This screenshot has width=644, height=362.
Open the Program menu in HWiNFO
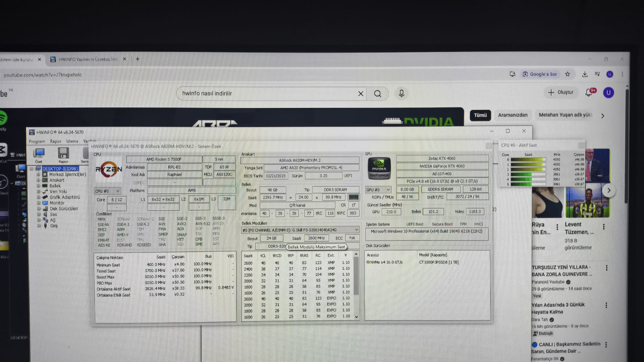(37, 141)
